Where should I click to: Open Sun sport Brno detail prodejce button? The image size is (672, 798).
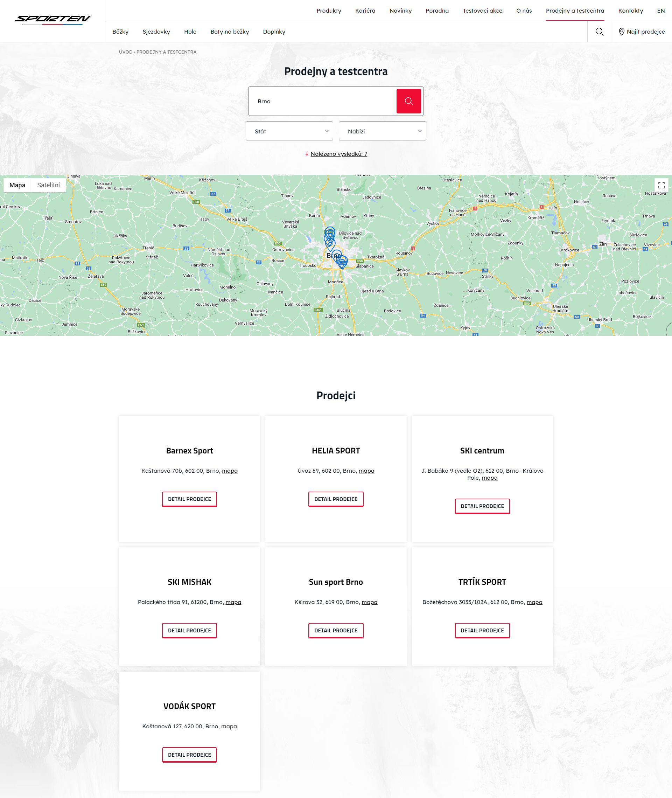(x=336, y=630)
